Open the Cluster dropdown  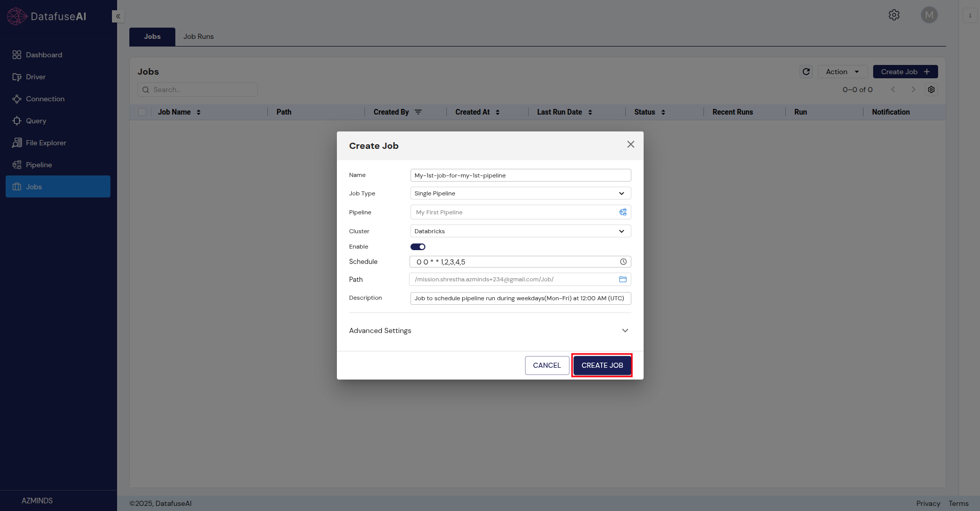tap(621, 231)
